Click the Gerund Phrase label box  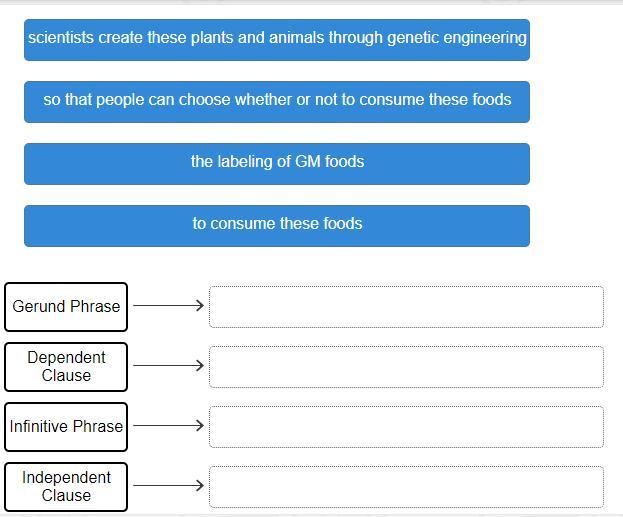point(66,307)
